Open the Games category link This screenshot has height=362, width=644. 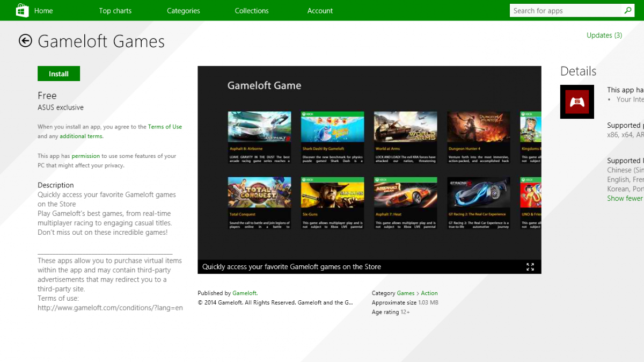click(x=406, y=293)
